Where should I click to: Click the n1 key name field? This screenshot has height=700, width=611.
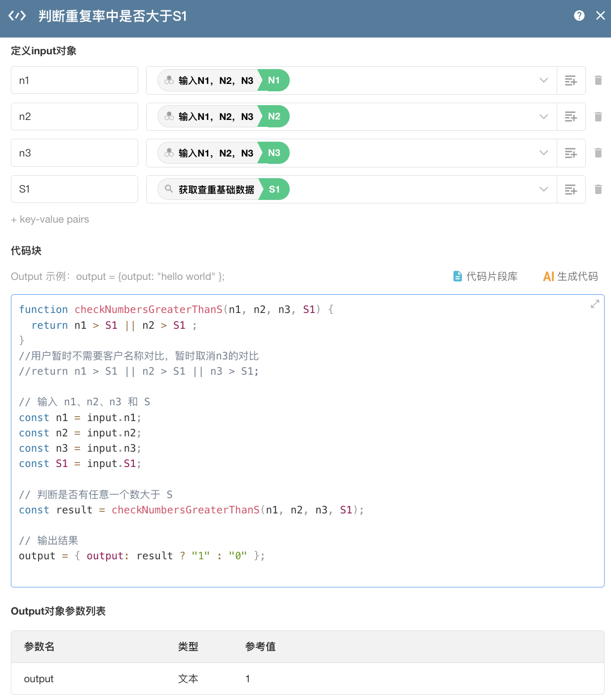[75, 80]
